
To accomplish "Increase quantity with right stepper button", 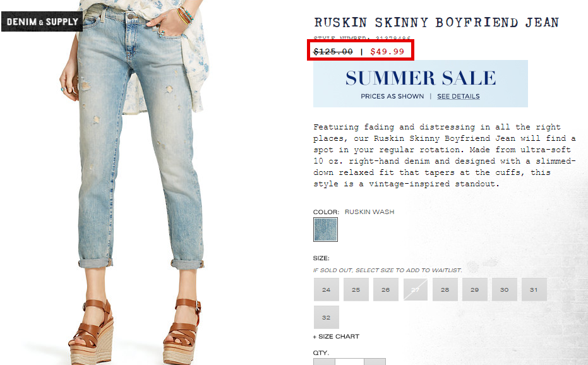I will pyautogui.click(x=375, y=362).
